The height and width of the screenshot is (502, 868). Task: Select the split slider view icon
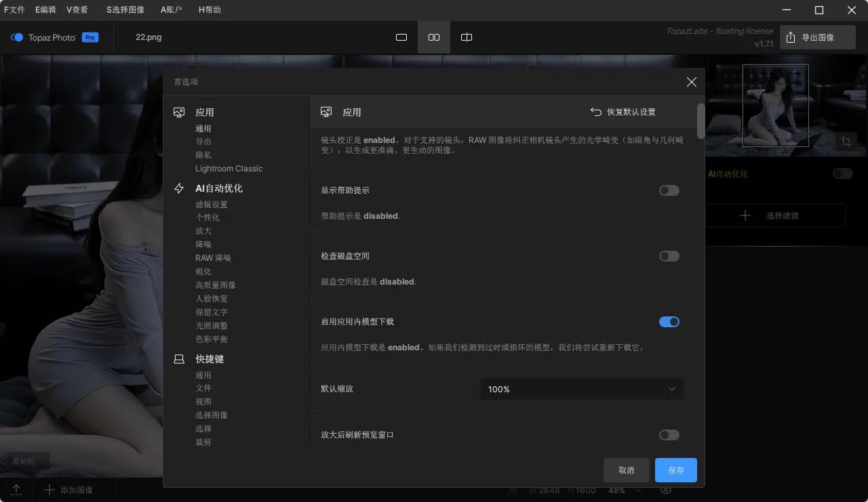(467, 37)
